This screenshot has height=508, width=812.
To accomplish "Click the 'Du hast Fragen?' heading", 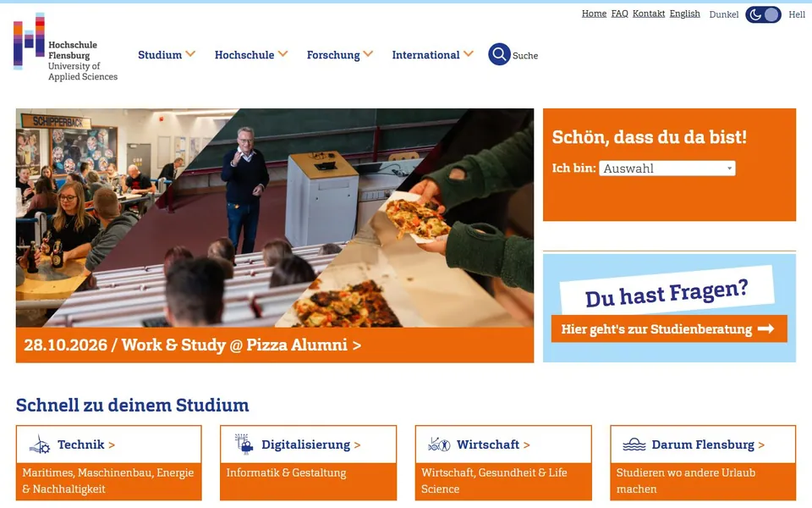I will coord(667,294).
